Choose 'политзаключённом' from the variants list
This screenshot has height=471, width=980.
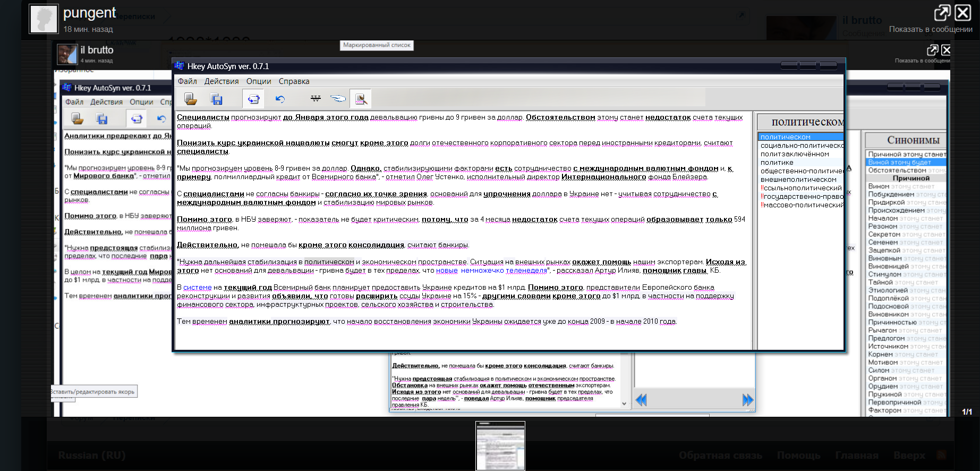click(x=795, y=154)
